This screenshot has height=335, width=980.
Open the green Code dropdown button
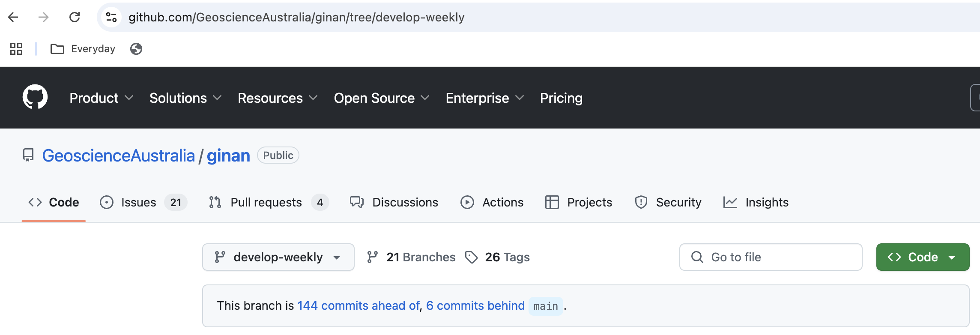(923, 257)
